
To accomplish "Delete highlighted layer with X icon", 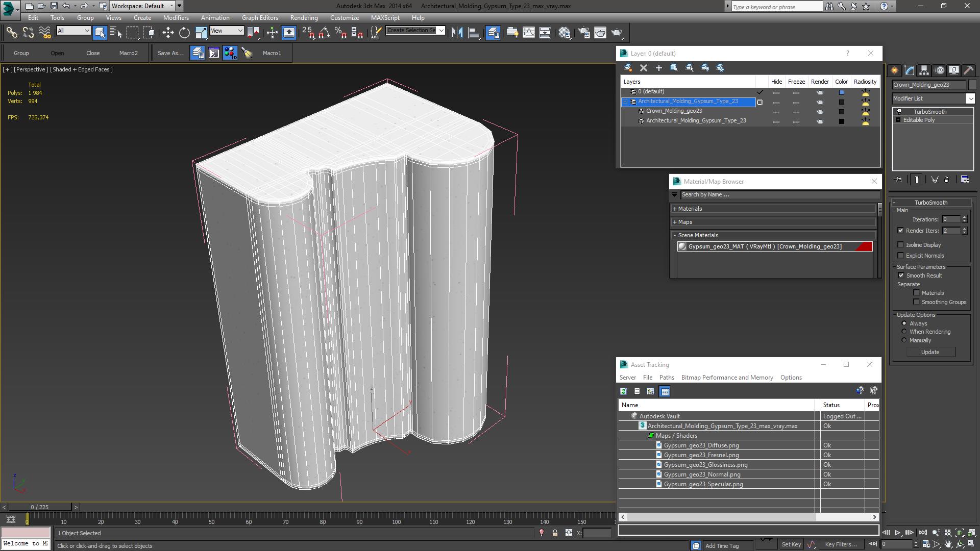I will click(x=644, y=68).
